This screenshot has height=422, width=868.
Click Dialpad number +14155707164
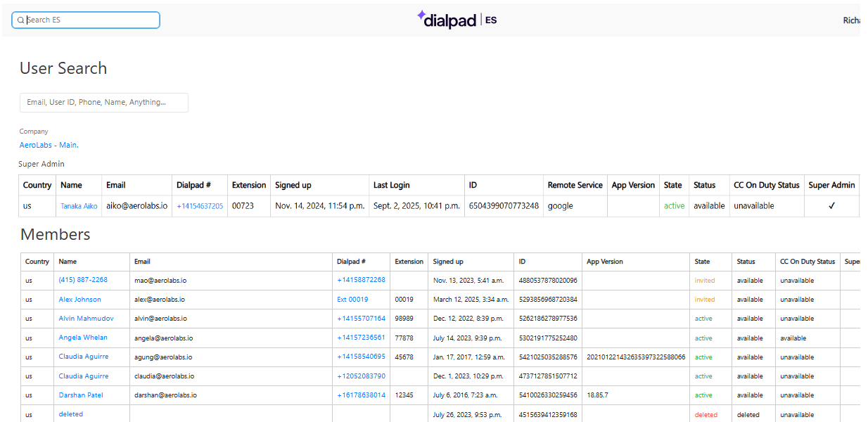(362, 319)
